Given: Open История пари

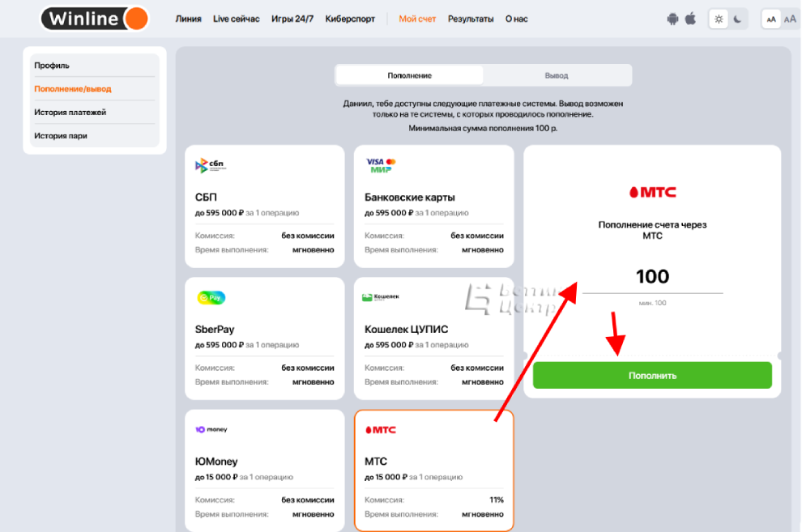Looking at the screenshot, I should coord(61,136).
